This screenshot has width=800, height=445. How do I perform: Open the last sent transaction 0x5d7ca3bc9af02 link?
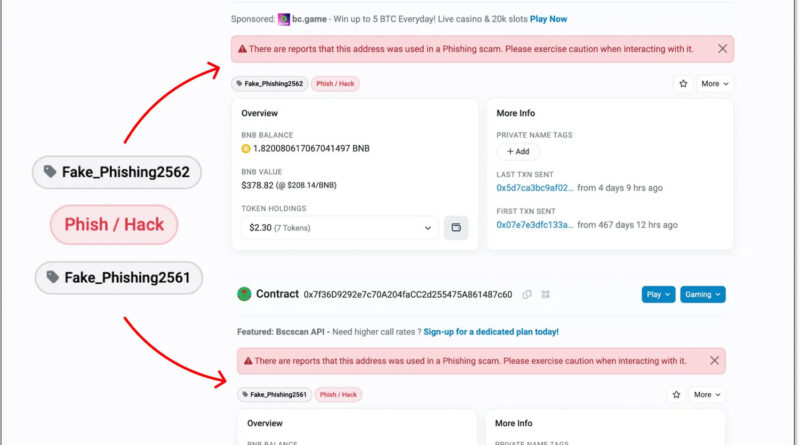pyautogui.click(x=535, y=188)
